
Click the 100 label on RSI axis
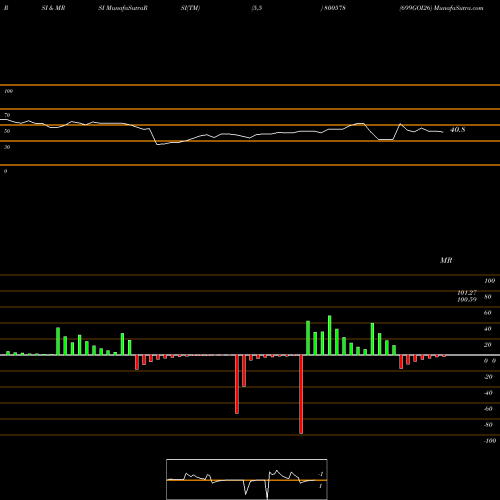coord(8,91)
